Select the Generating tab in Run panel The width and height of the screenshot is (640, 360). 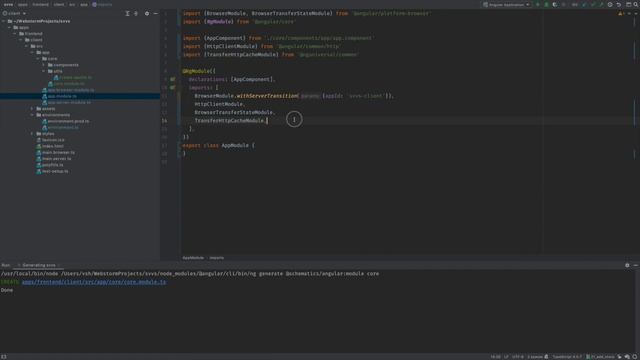click(39, 265)
